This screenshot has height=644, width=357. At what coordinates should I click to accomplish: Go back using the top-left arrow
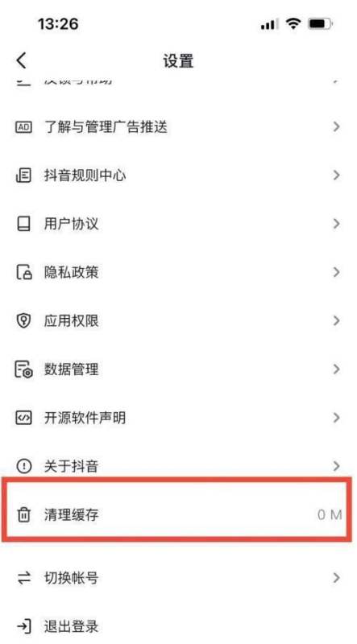click(22, 60)
